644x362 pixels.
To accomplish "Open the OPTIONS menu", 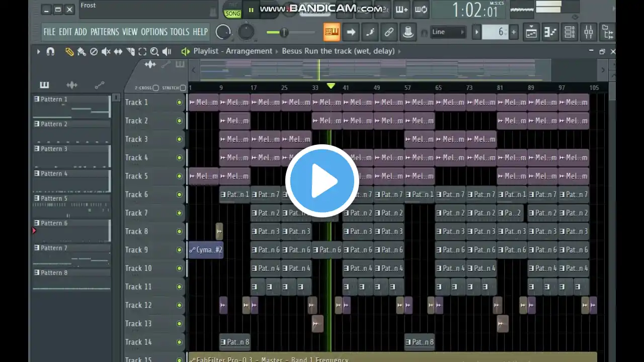I will (154, 32).
